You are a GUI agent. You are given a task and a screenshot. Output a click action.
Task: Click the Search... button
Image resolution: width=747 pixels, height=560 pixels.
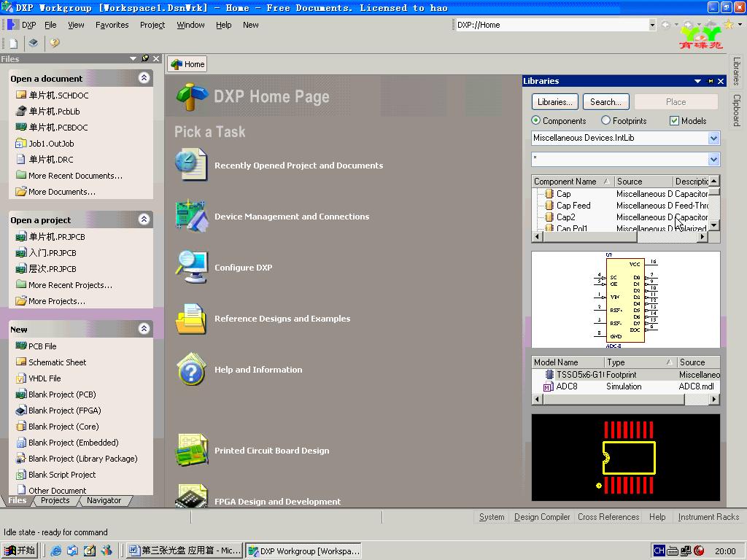pos(606,102)
